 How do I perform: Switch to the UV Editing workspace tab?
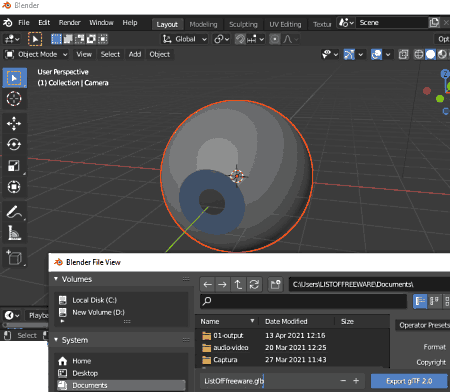point(285,24)
